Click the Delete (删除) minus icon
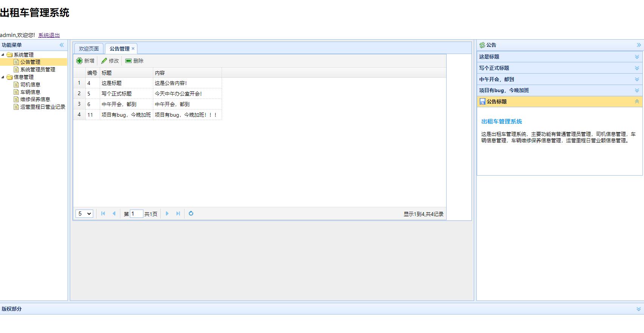The image size is (644, 333). click(x=129, y=61)
